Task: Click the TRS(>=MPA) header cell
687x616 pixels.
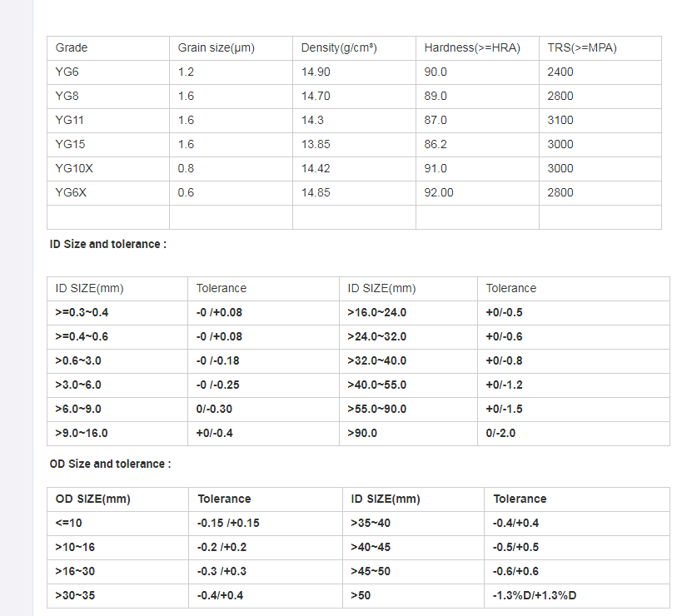Action: tap(600, 47)
